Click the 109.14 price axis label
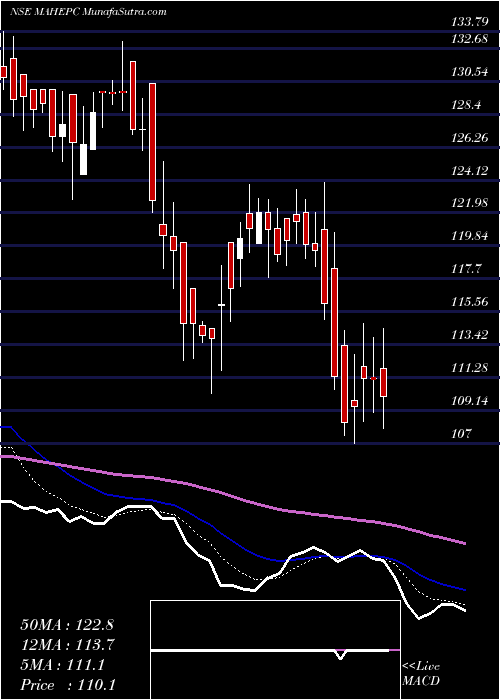 coord(470,400)
